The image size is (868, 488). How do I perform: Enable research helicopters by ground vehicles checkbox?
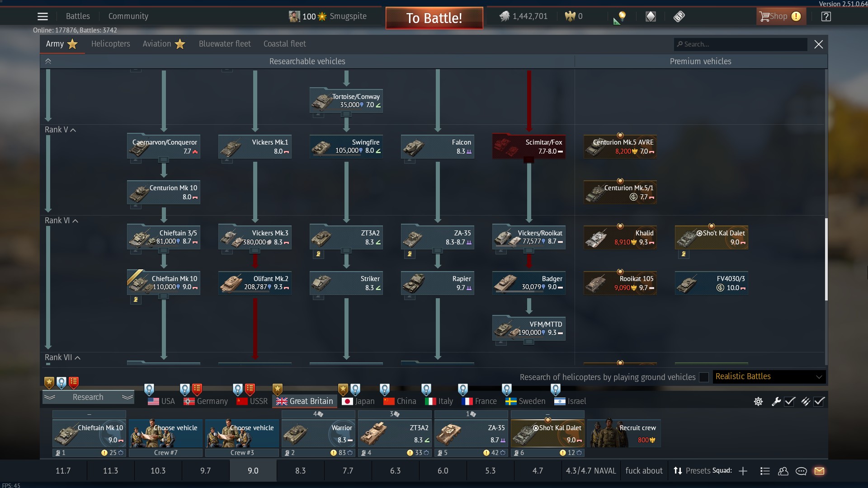pyautogui.click(x=703, y=377)
